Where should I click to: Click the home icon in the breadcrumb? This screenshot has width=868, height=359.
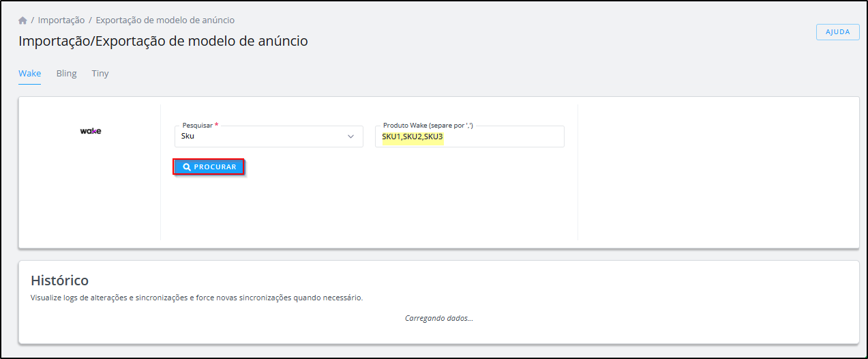[x=23, y=20]
